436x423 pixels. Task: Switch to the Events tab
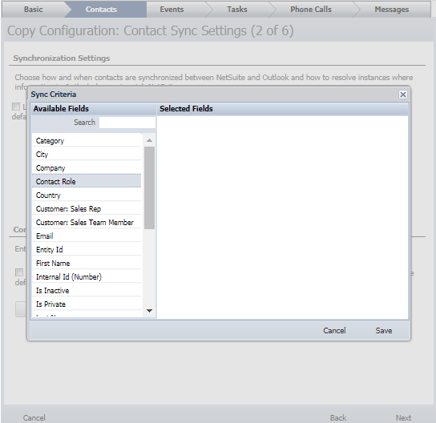pyautogui.click(x=172, y=9)
